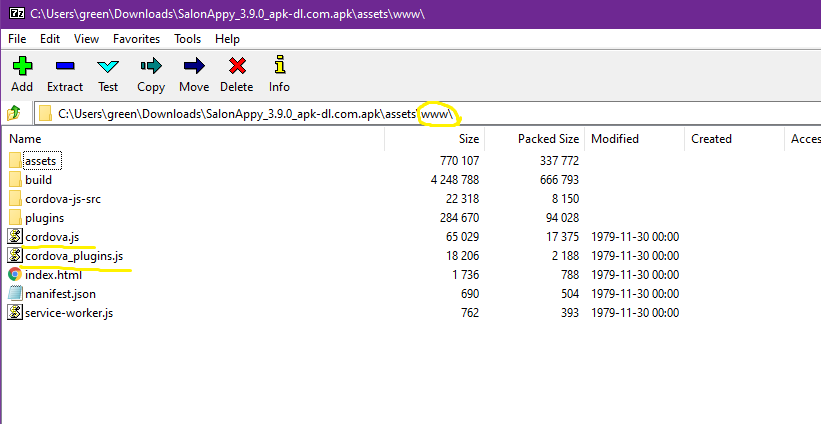
Task: Click the service-worker.js script file icon
Action: pyautogui.click(x=15, y=313)
